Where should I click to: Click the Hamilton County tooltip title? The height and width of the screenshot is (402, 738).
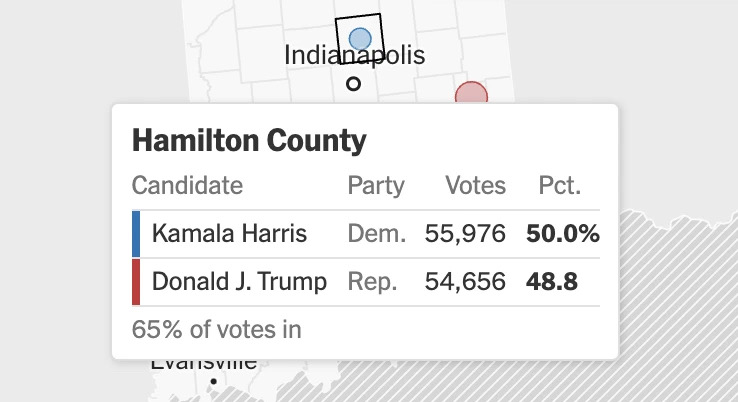[249, 140]
